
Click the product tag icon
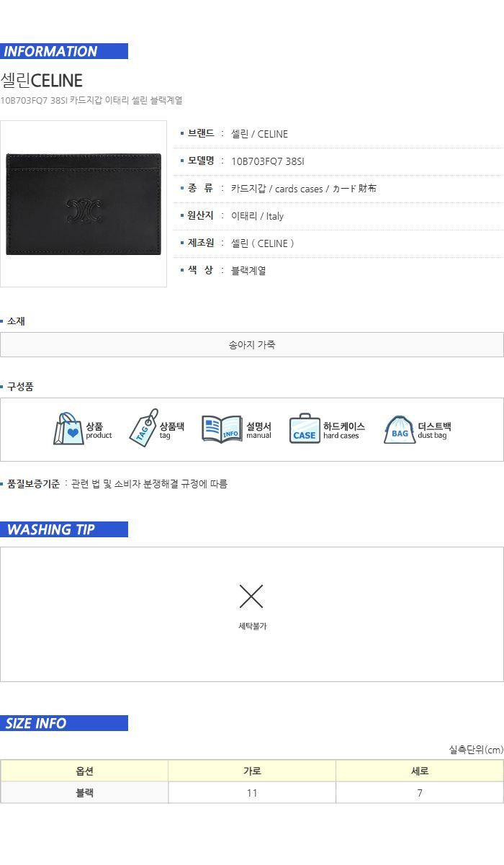coord(143,428)
